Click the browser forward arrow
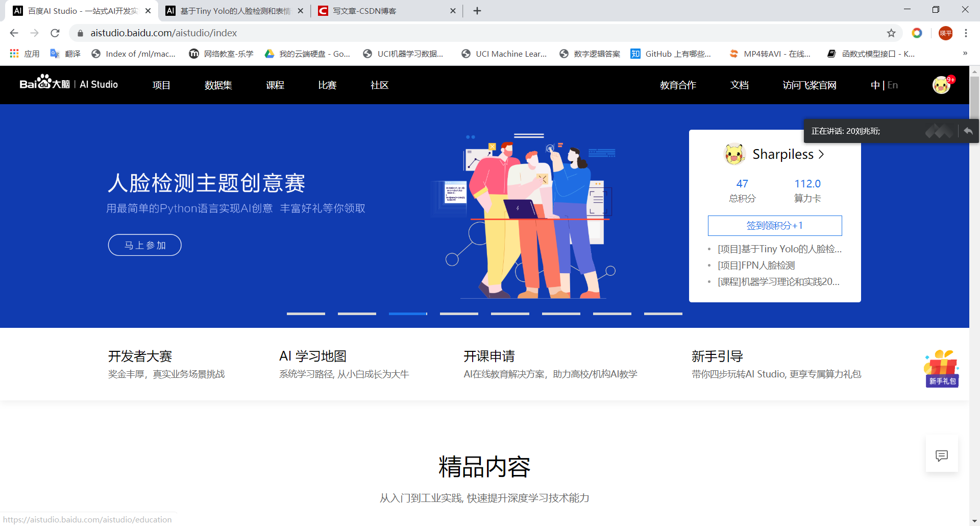980x526 pixels. point(34,33)
